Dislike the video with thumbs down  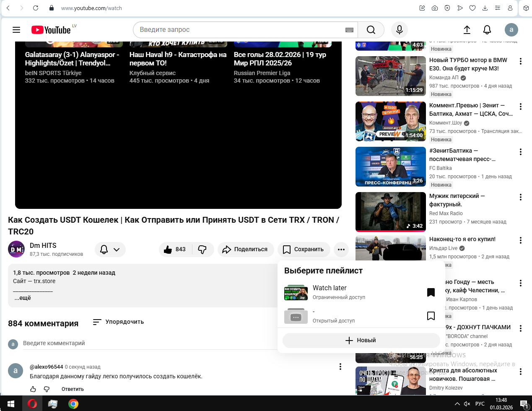pos(202,250)
